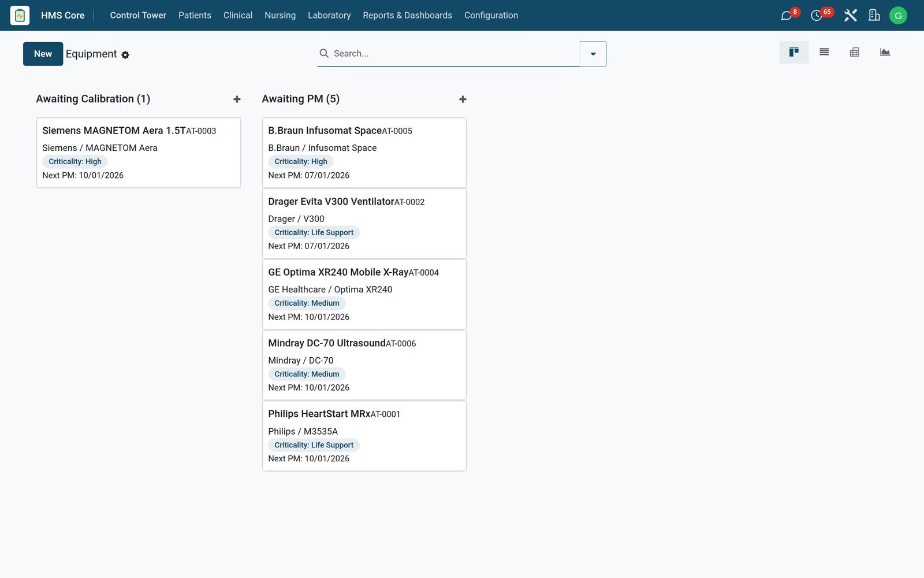Screen dimensions: 924x578
Task: Open the HMS Core app logo icon
Action: (20, 16)
